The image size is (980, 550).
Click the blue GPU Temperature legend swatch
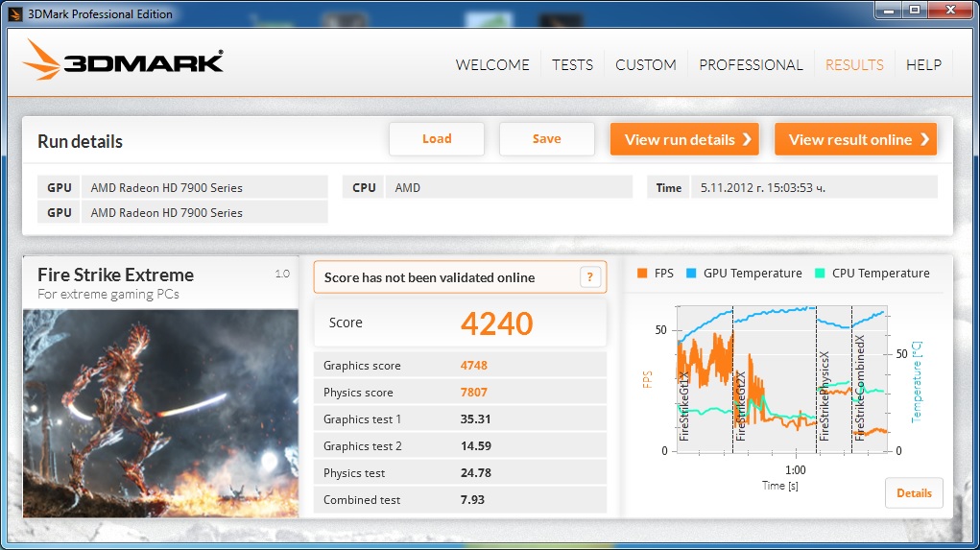coord(691,274)
